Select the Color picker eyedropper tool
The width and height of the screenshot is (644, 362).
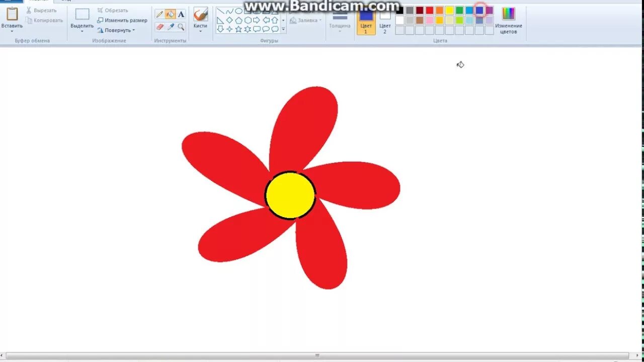[171, 27]
